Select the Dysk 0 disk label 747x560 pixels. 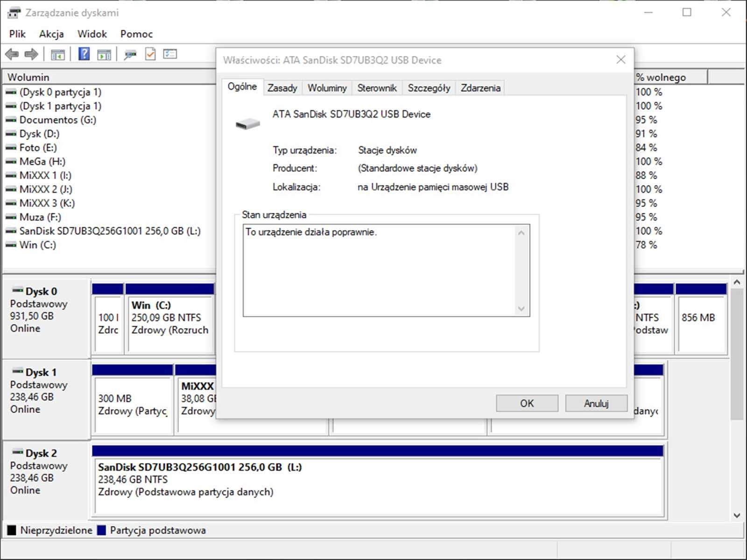pyautogui.click(x=46, y=318)
